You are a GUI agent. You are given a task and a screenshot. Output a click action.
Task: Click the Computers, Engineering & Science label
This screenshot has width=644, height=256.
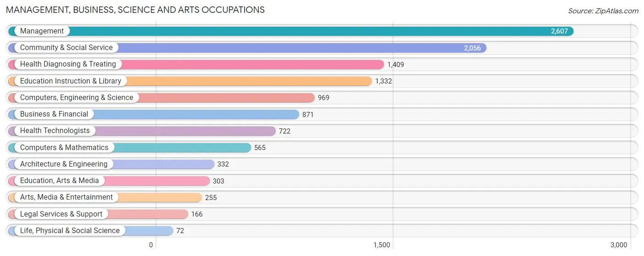point(76,98)
